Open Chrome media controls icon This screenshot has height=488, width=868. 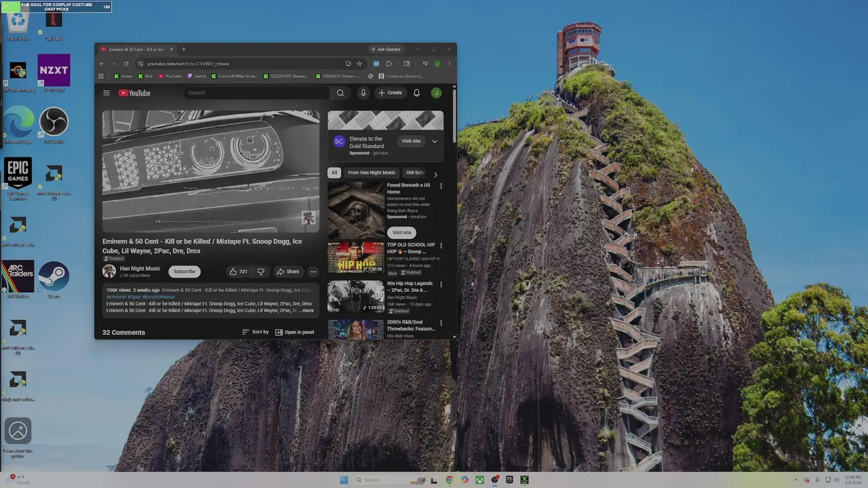click(425, 64)
